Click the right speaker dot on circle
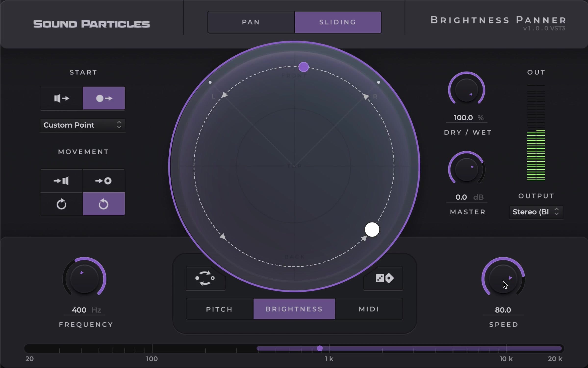 tap(379, 82)
